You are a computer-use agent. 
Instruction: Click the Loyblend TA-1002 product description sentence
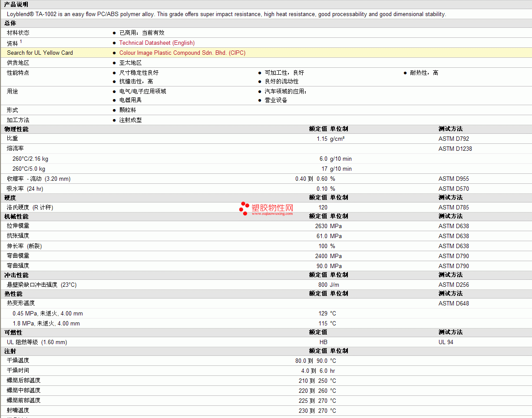coord(226,14)
